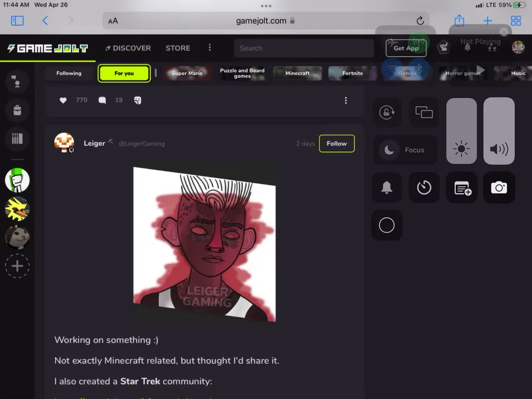Go back to previous page
The image size is (532, 399).
click(x=45, y=21)
